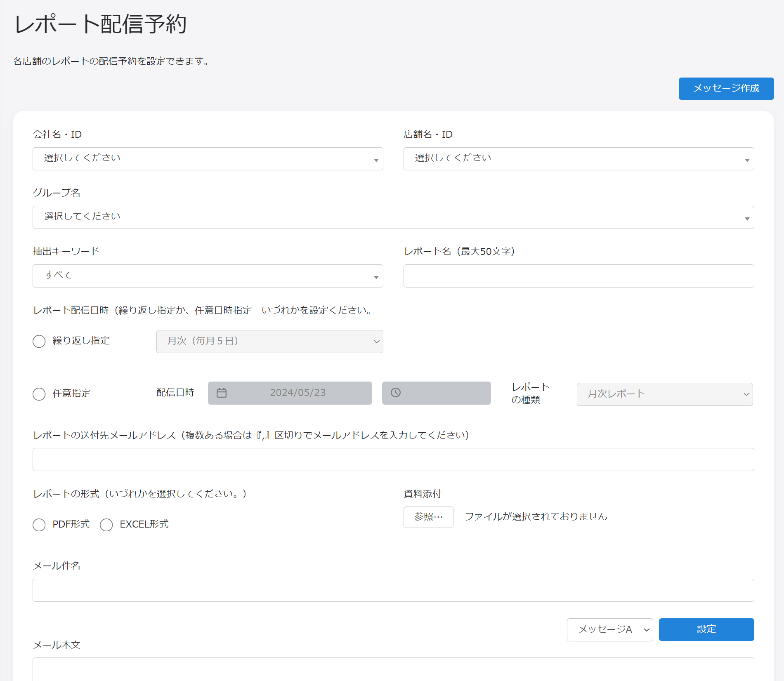Click the 参照… file browse button
The width and height of the screenshot is (784, 681).
428,517
